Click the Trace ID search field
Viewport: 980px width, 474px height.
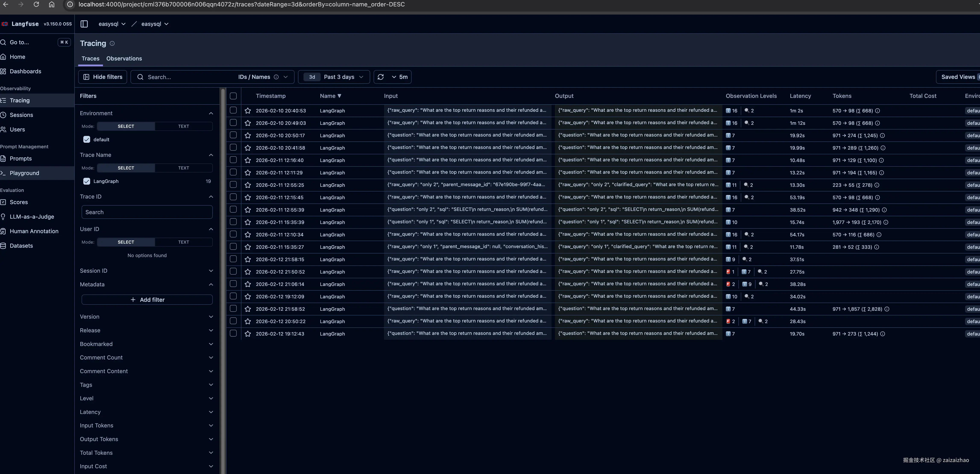tap(147, 212)
